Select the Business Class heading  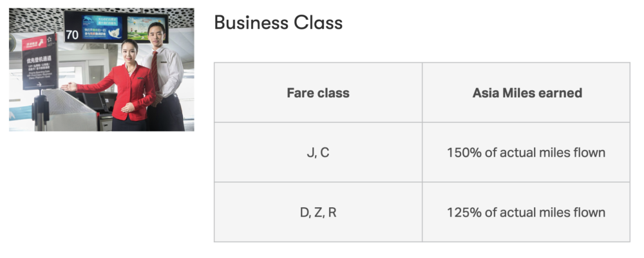(x=278, y=23)
